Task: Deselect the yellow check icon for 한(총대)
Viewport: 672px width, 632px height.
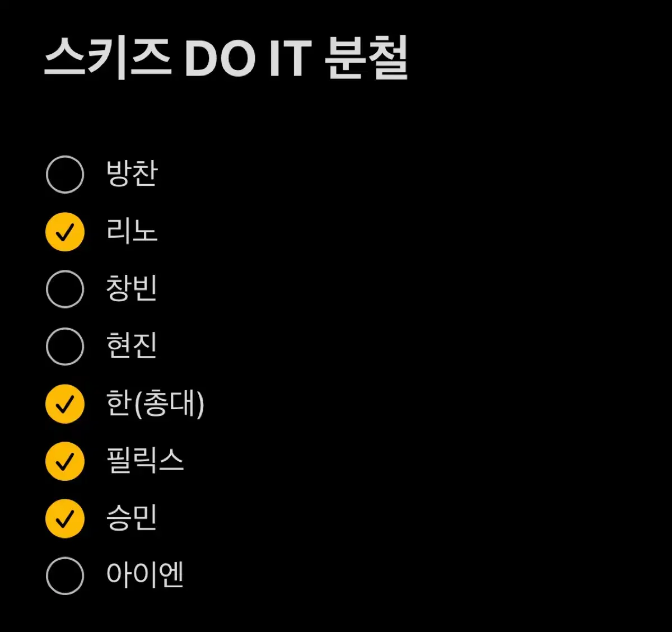Action: pyautogui.click(x=65, y=404)
